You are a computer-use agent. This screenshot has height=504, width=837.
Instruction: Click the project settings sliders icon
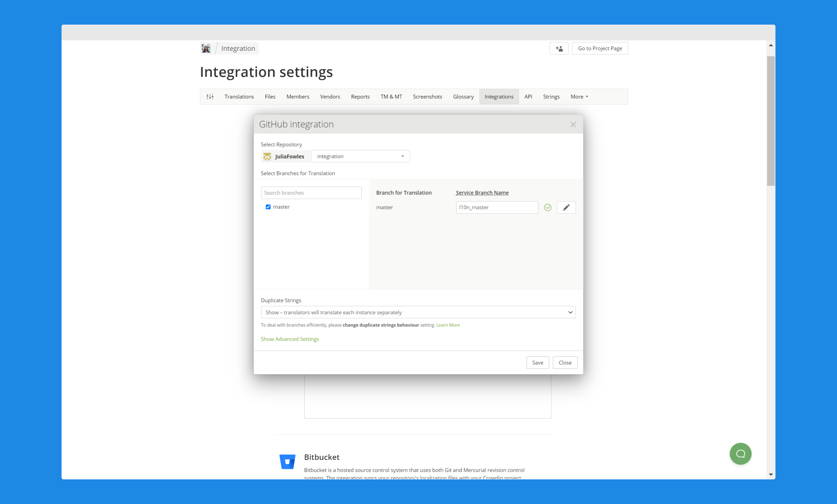click(210, 97)
